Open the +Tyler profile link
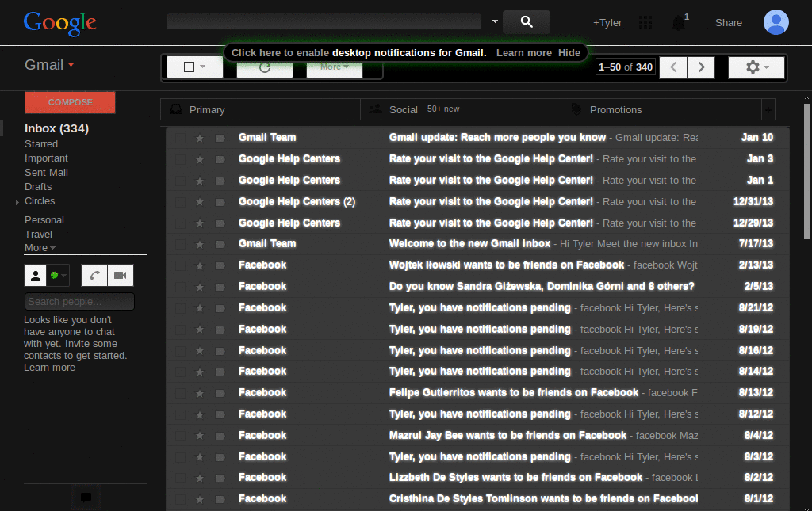Viewport: 812px width, 511px height. (x=607, y=23)
